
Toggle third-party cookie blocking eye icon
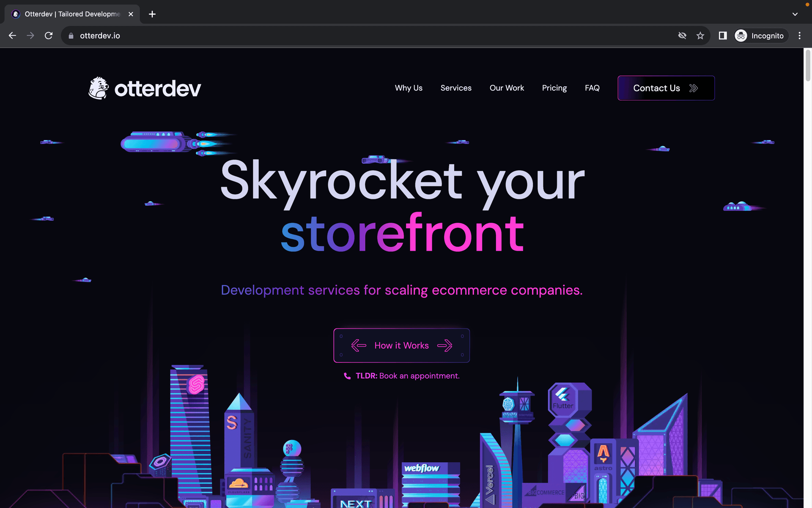coord(682,36)
